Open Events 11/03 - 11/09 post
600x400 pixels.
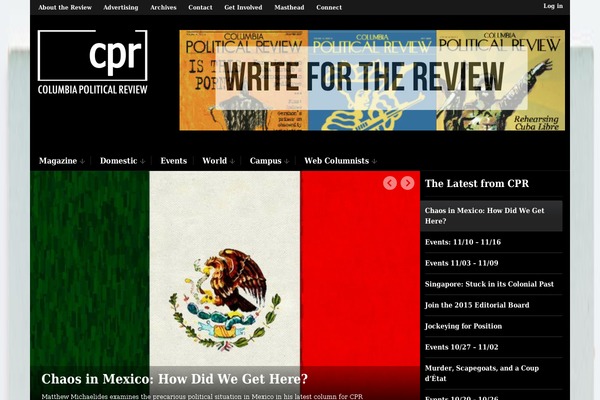pos(461,263)
